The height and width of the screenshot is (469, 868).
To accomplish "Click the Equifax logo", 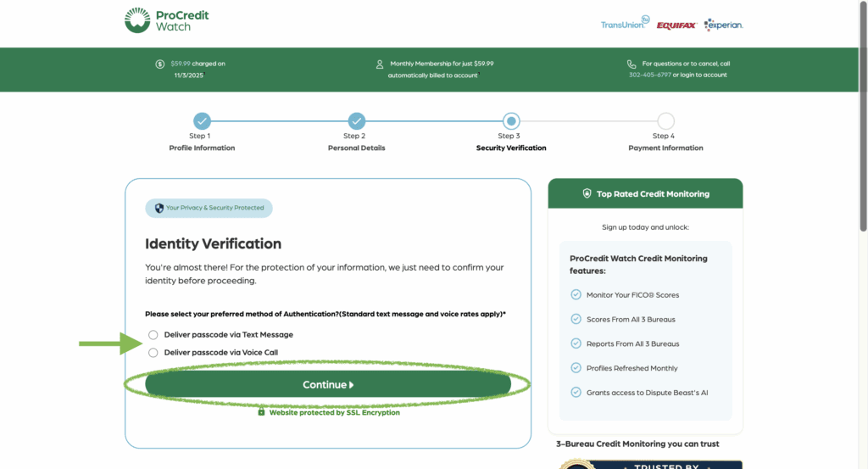I will [x=676, y=25].
